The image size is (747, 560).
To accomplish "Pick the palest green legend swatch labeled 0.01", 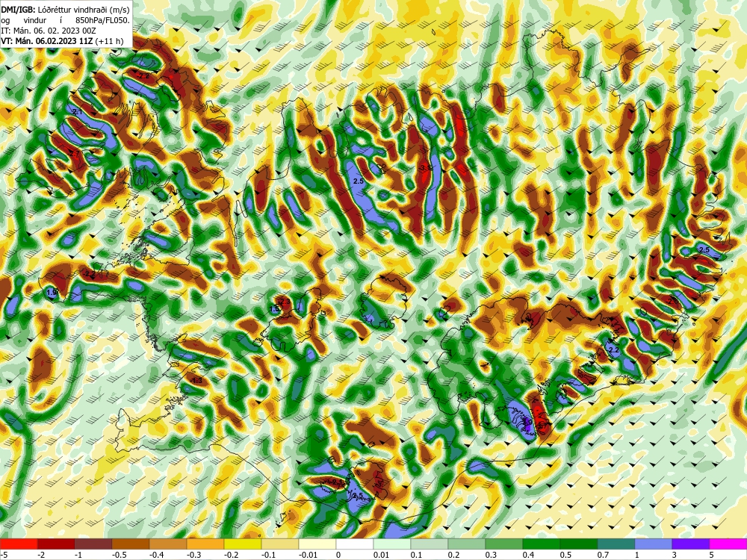I will (392, 544).
